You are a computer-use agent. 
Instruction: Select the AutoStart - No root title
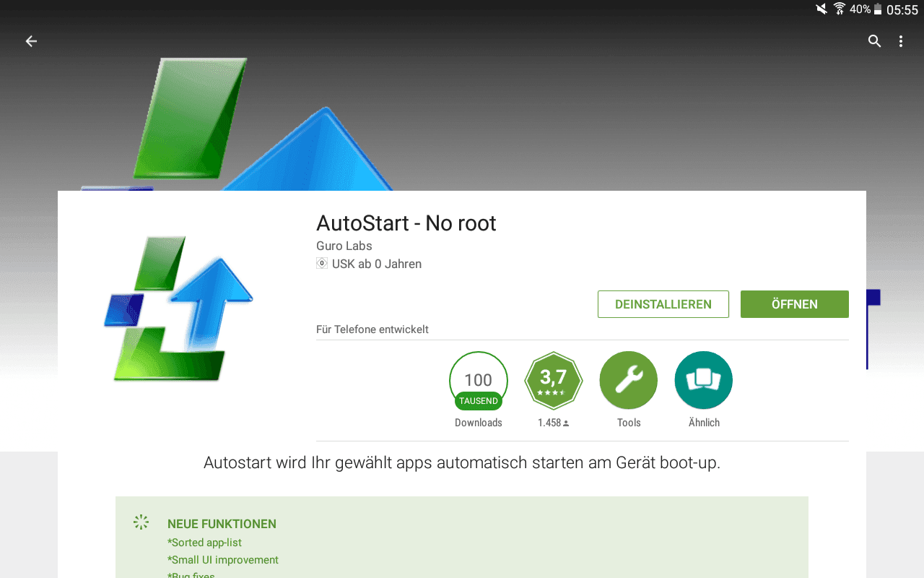406,223
